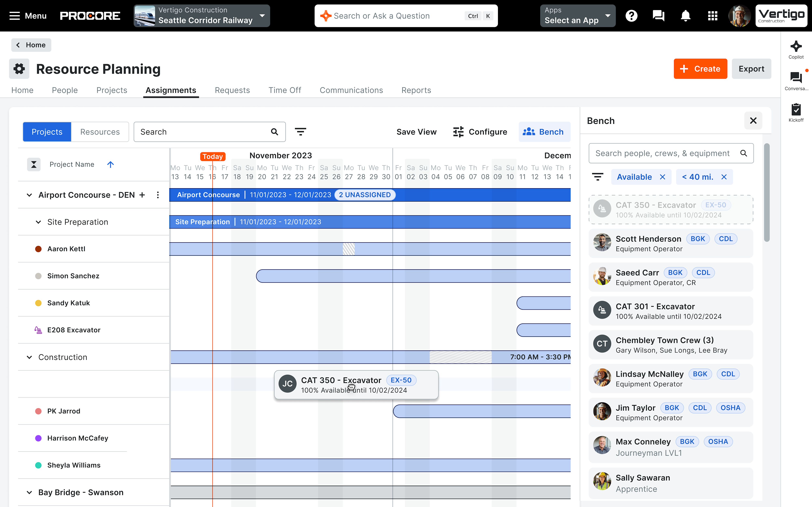Click the notifications bell

click(x=685, y=15)
